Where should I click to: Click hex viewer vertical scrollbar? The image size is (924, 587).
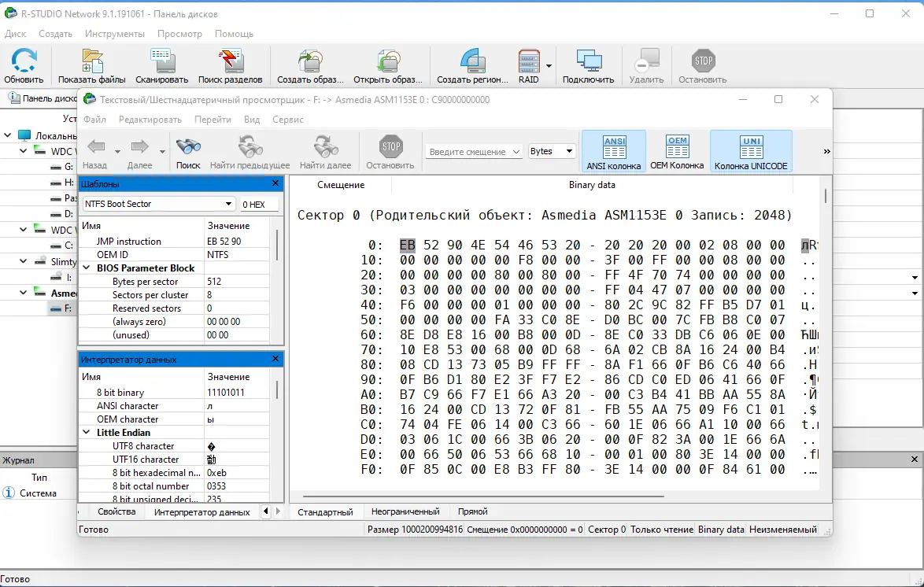826,196
